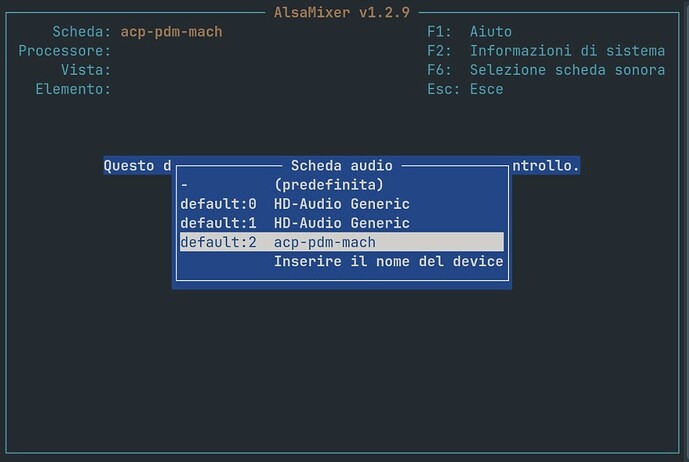Screen dimensions: 689x462
Task: Click the "Vista:" label
Action: 85,70
